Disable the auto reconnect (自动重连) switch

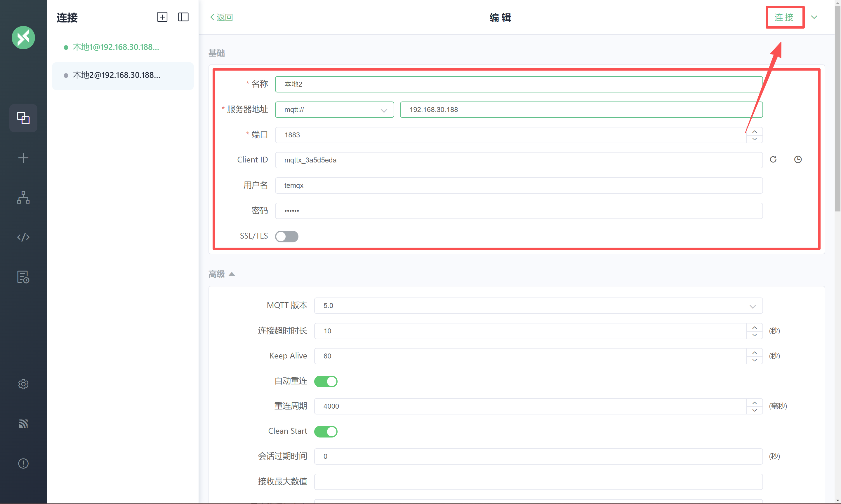click(326, 381)
